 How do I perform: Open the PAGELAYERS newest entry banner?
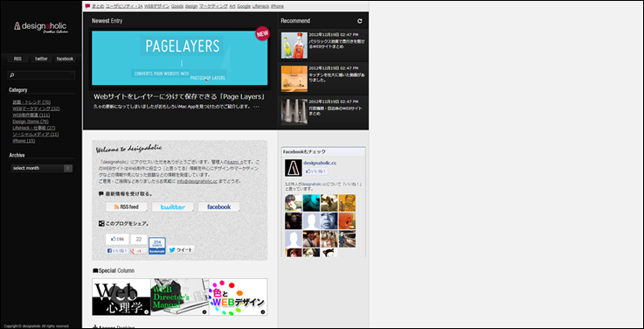(x=179, y=58)
